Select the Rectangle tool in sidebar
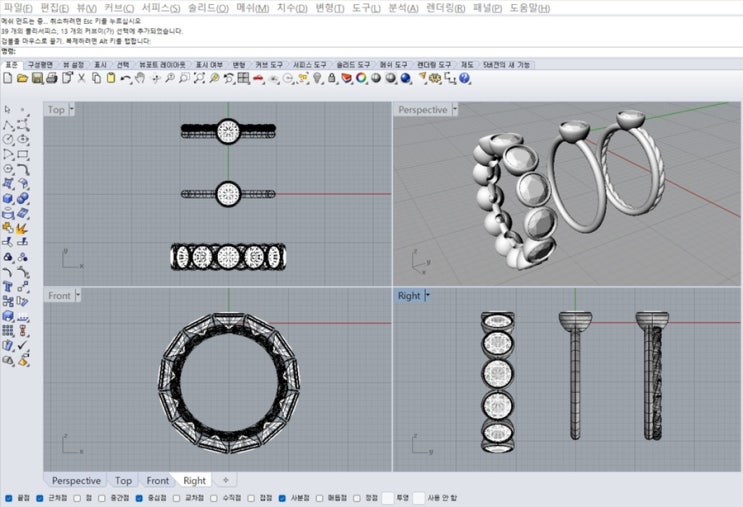The height and width of the screenshot is (507, 743). coord(22,154)
